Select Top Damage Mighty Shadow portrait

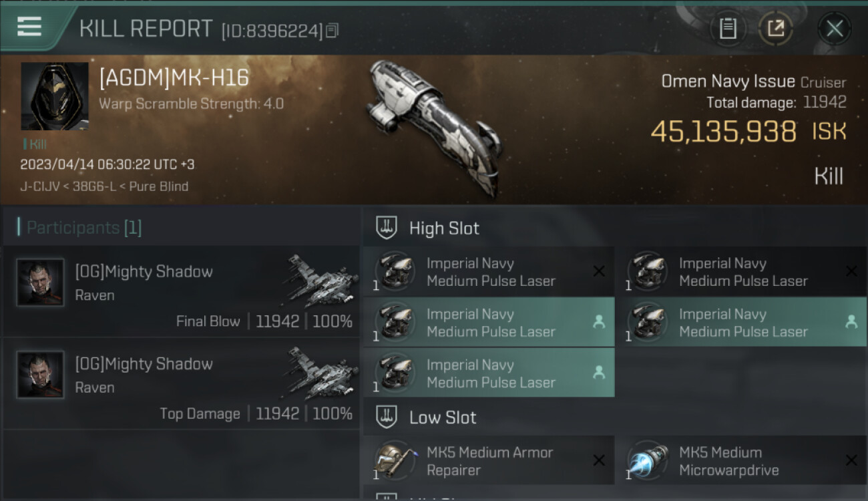click(40, 375)
